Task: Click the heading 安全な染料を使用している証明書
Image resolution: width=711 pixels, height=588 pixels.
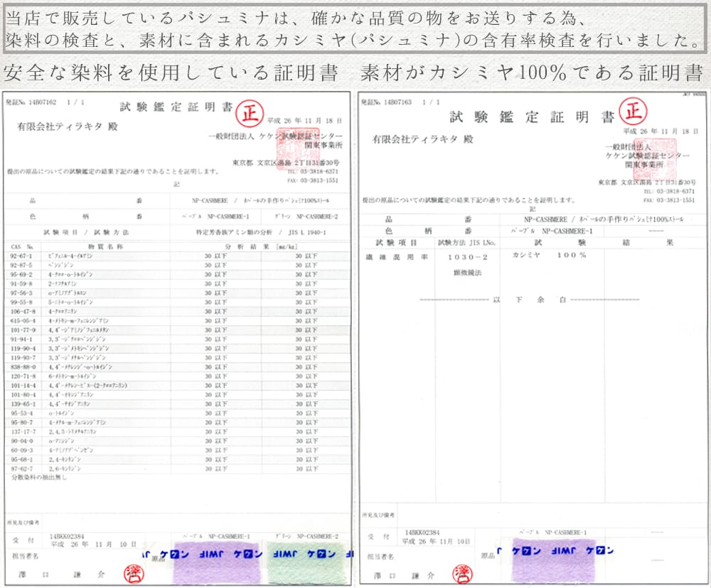Action: click(x=171, y=73)
